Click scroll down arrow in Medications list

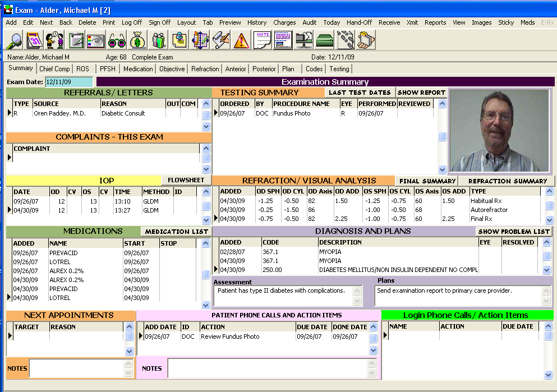[x=205, y=305]
